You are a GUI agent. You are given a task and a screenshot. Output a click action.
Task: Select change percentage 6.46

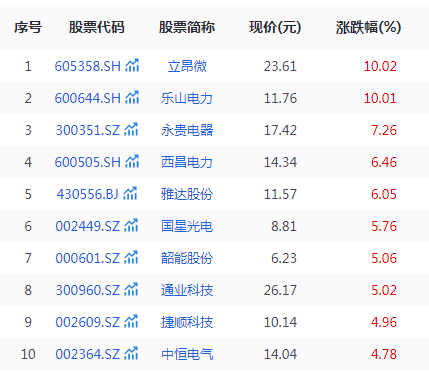[x=384, y=162]
